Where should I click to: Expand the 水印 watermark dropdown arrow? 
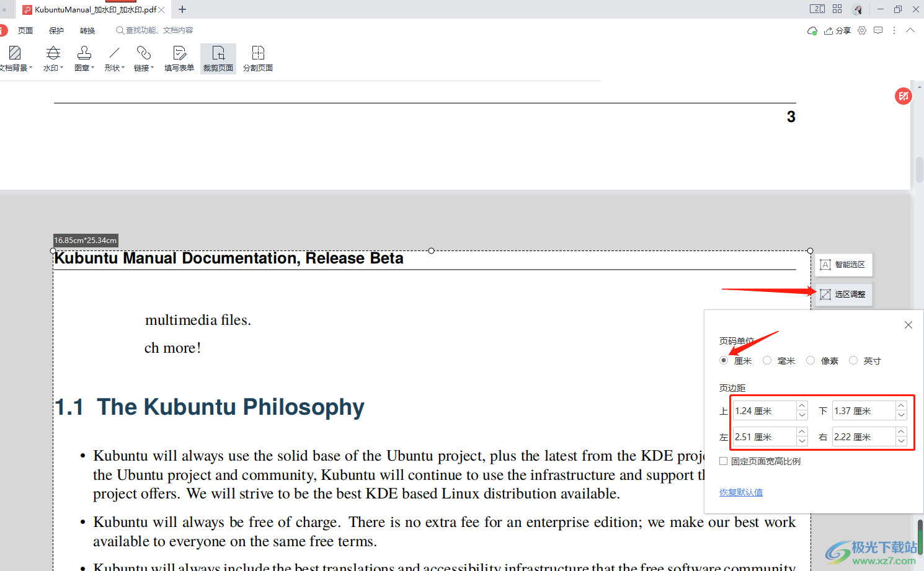(61, 68)
